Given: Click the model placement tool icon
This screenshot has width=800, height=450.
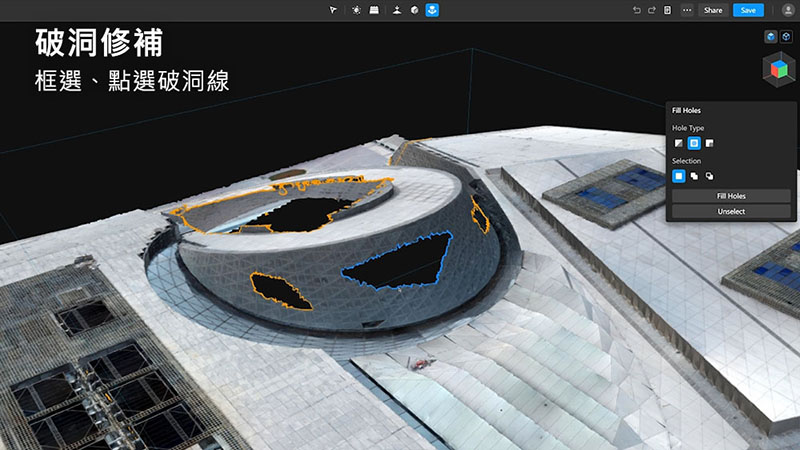Looking at the screenshot, I should pos(397,10).
